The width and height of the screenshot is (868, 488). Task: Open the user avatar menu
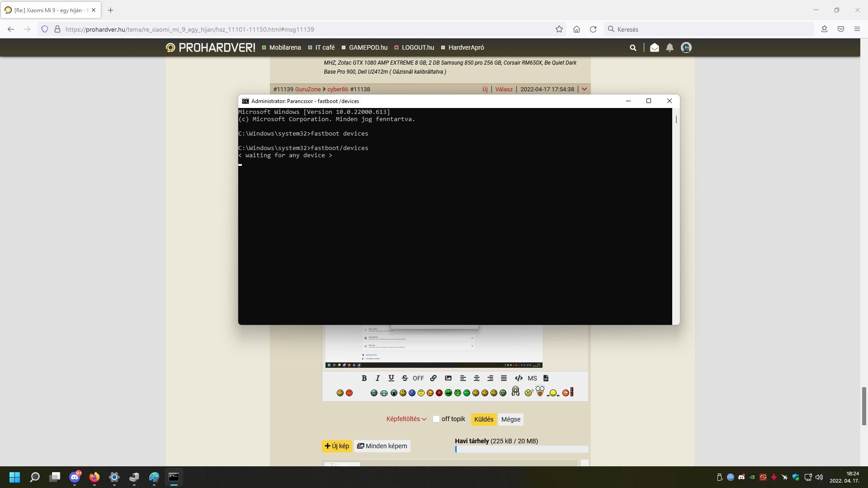[x=686, y=47]
